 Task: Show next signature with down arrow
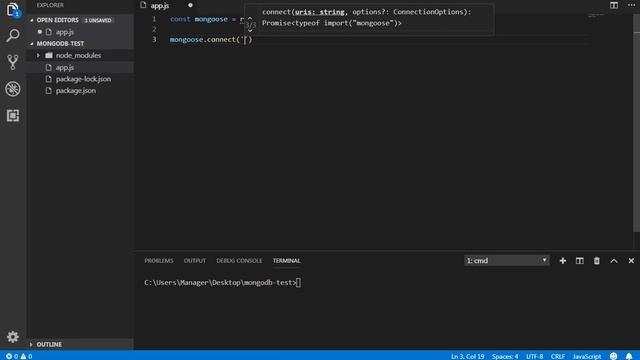[250, 31]
